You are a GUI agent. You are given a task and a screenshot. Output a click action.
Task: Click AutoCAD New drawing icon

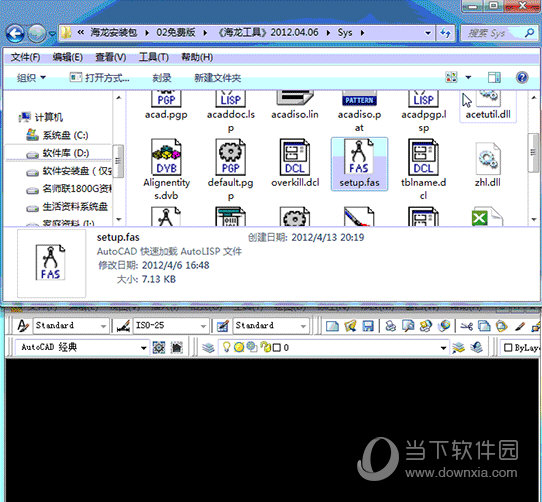pyautogui.click(x=333, y=326)
